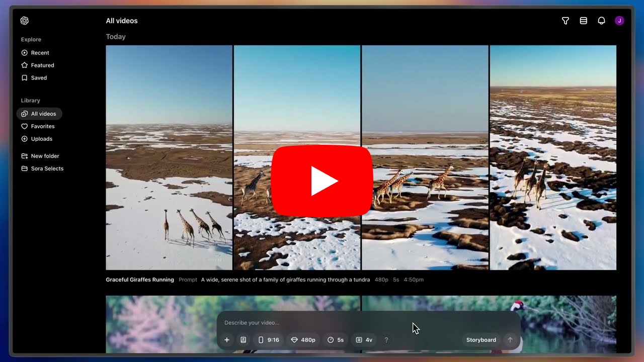
Task: Switch the list view layout icon
Action: point(584,21)
